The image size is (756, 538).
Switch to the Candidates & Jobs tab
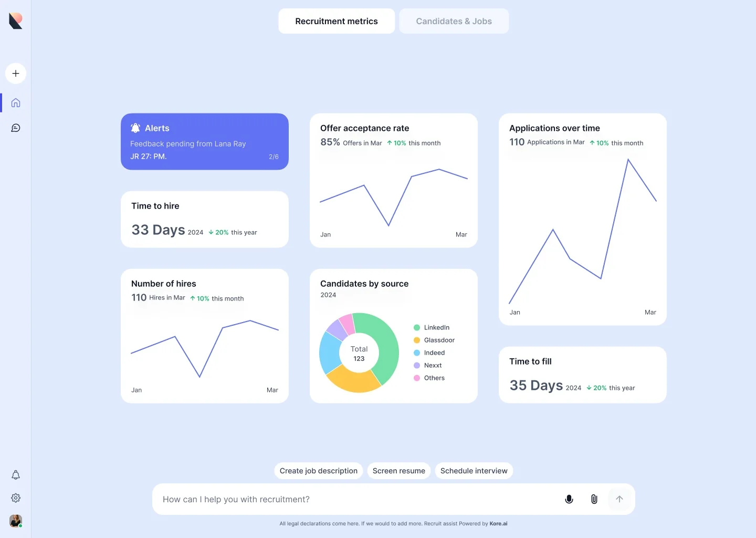tap(454, 21)
